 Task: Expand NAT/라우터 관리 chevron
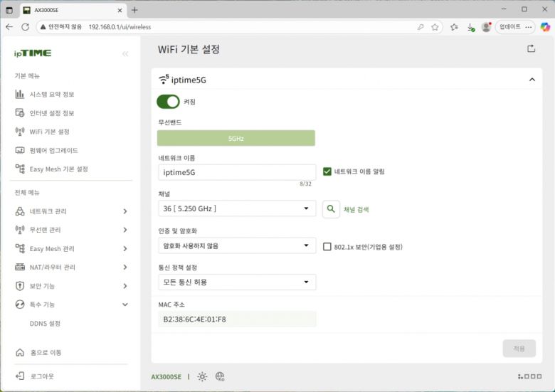point(125,267)
